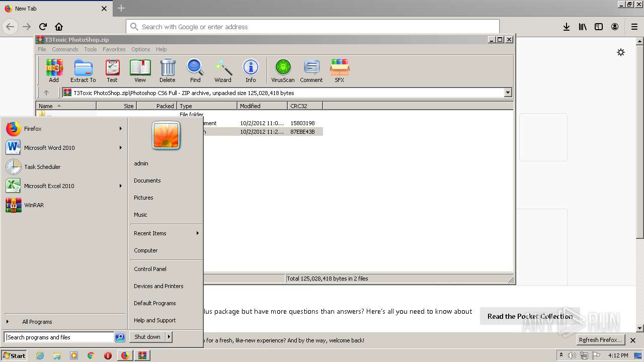Open Firefox from the Start menu
The image size is (644, 362).
coord(63,129)
